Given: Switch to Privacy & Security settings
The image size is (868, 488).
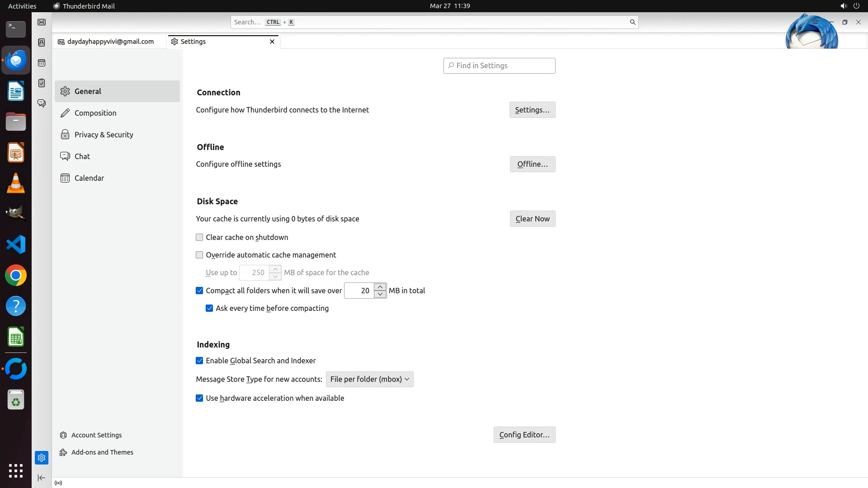Looking at the screenshot, I should point(104,135).
